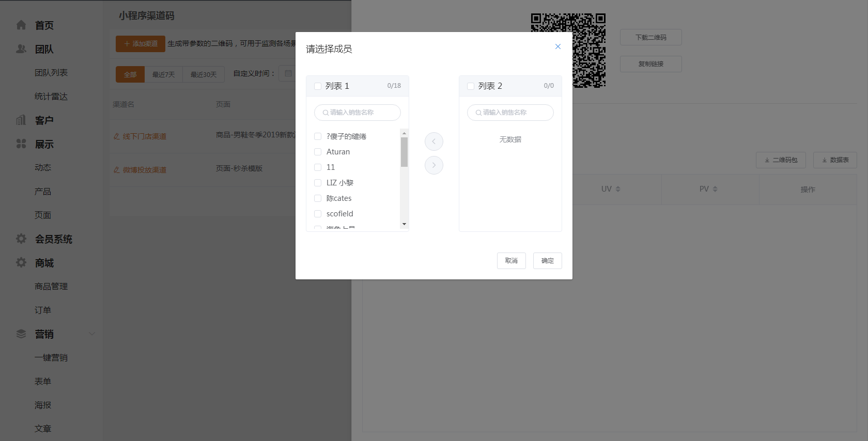This screenshot has height=441, width=868.
Task: Click the QR code image
Action: click(568, 50)
